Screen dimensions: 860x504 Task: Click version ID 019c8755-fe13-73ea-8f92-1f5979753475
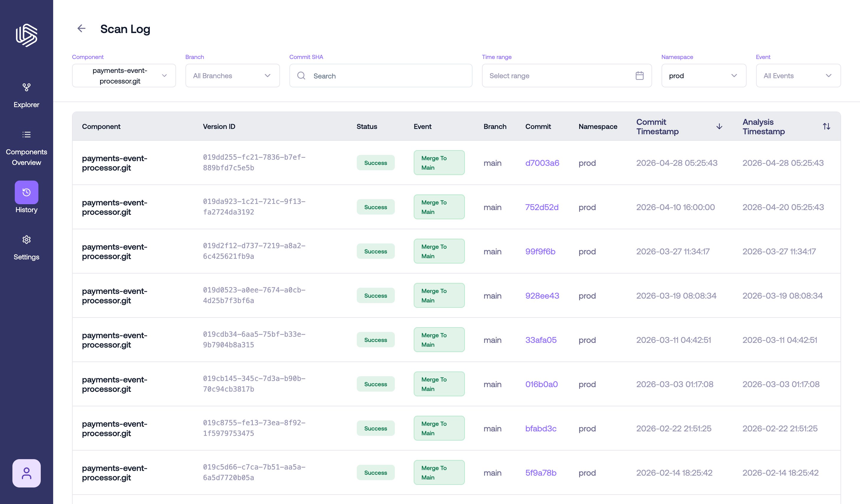(254, 428)
